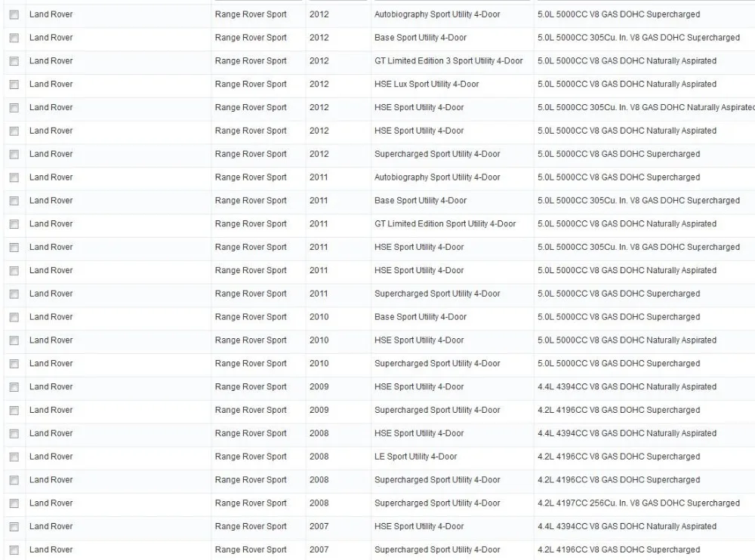755x560 pixels.
Task: Click the "LE Sport Utility 4-Door" trim cell
Action: click(x=415, y=457)
